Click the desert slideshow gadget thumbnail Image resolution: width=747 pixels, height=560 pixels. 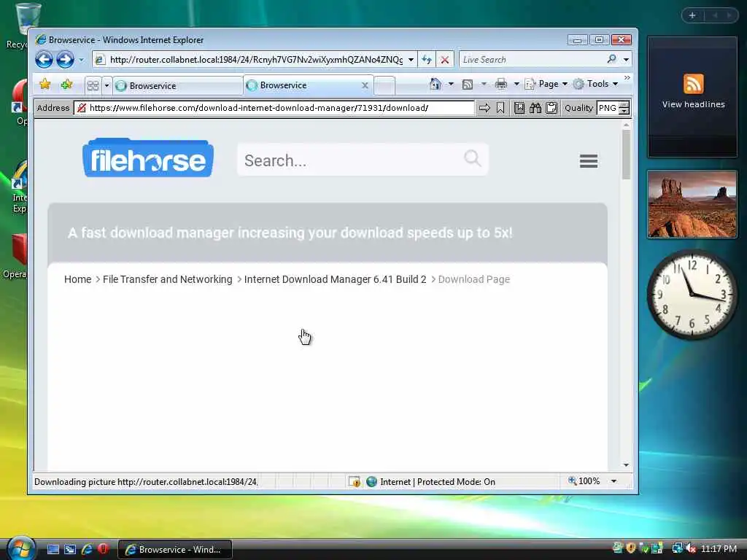pyautogui.click(x=692, y=204)
